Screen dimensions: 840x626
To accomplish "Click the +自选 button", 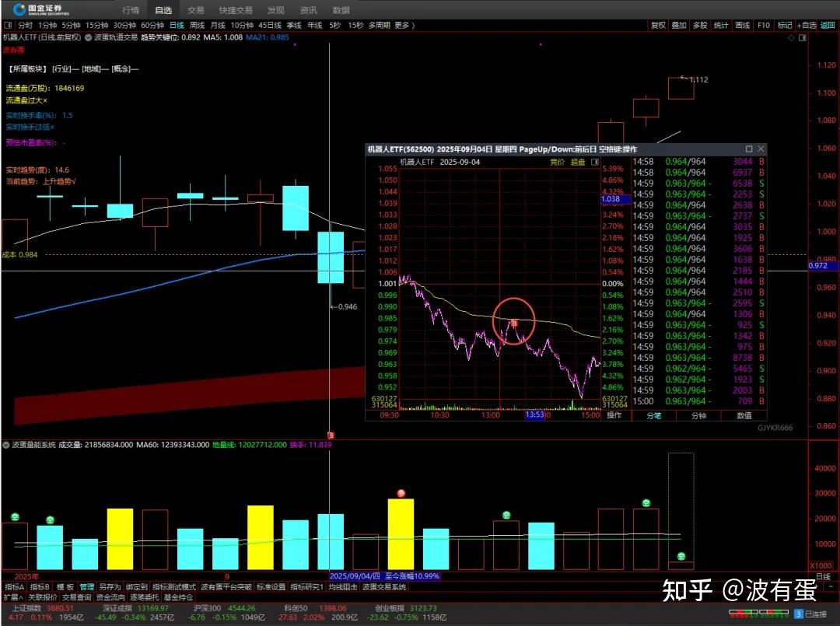I will pos(807,25).
